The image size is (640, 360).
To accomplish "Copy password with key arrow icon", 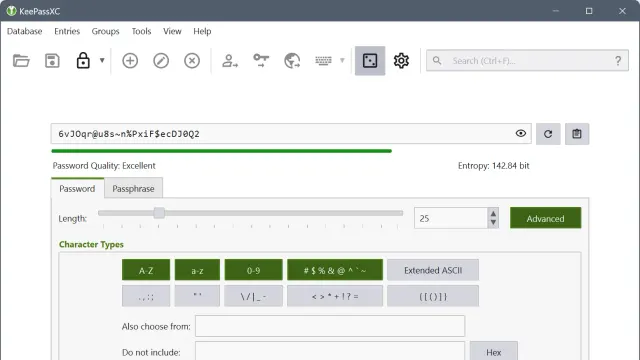I will coord(261,61).
